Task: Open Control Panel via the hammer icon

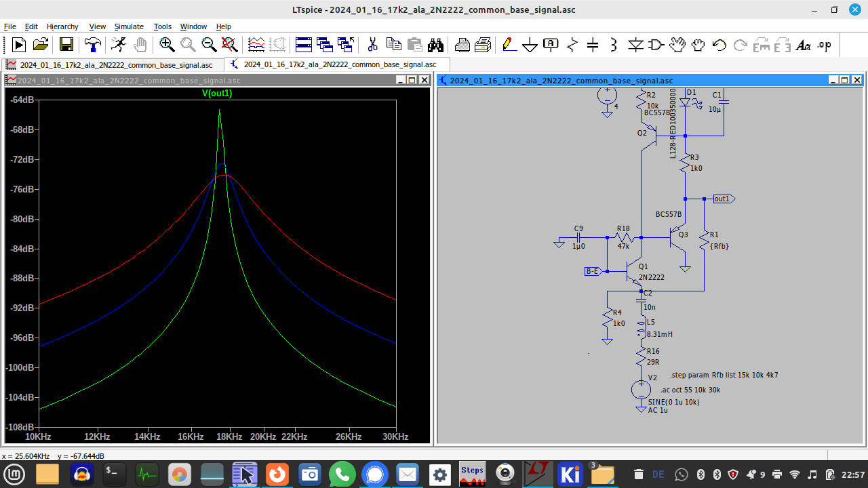Action: (x=92, y=45)
